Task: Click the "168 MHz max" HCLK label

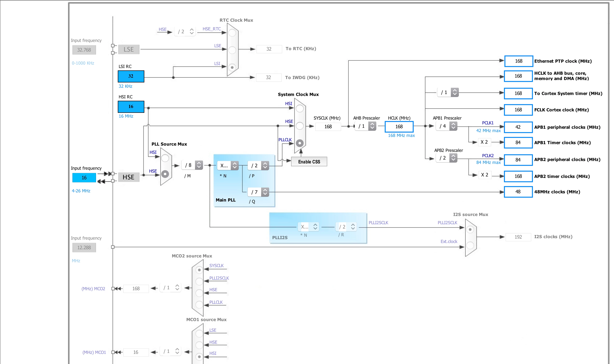Action: pos(401,135)
